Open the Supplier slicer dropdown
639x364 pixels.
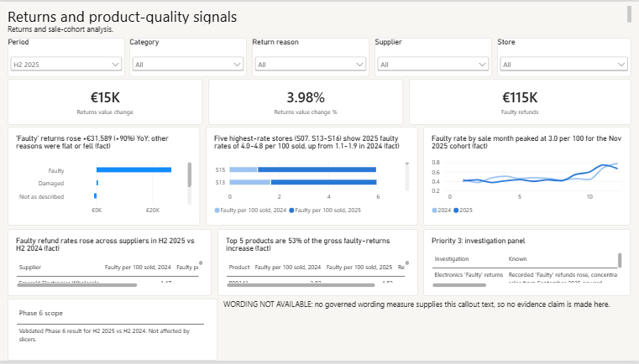tap(432, 65)
